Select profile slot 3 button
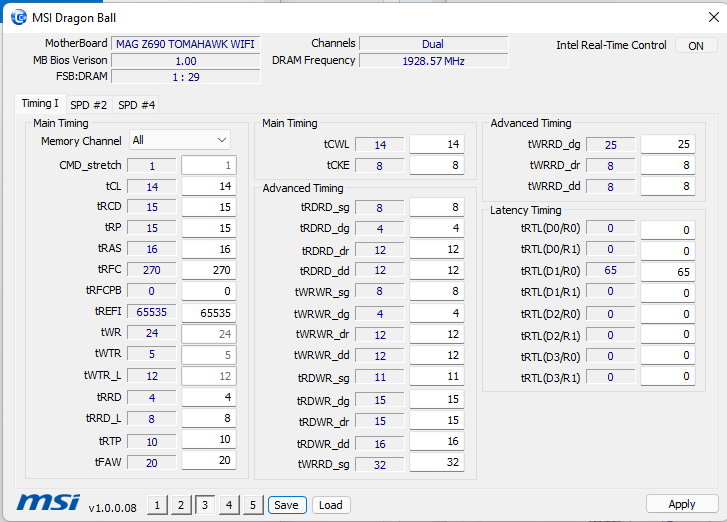 (x=205, y=505)
